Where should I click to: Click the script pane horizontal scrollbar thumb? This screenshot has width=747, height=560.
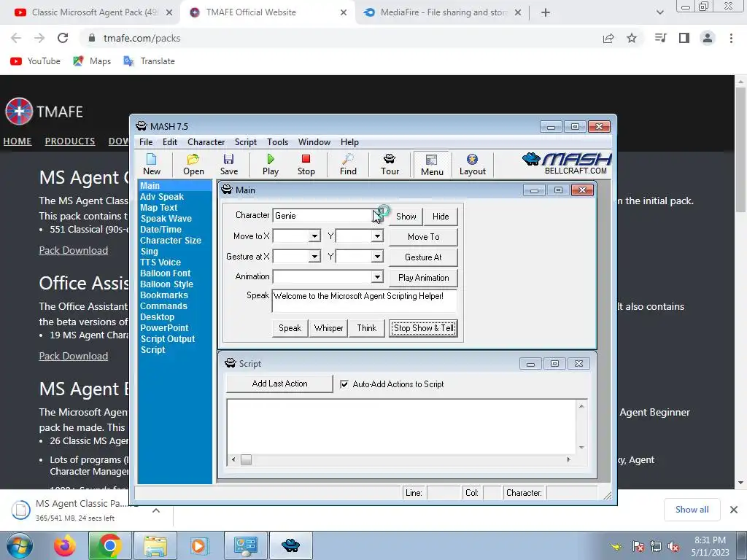pyautogui.click(x=246, y=459)
